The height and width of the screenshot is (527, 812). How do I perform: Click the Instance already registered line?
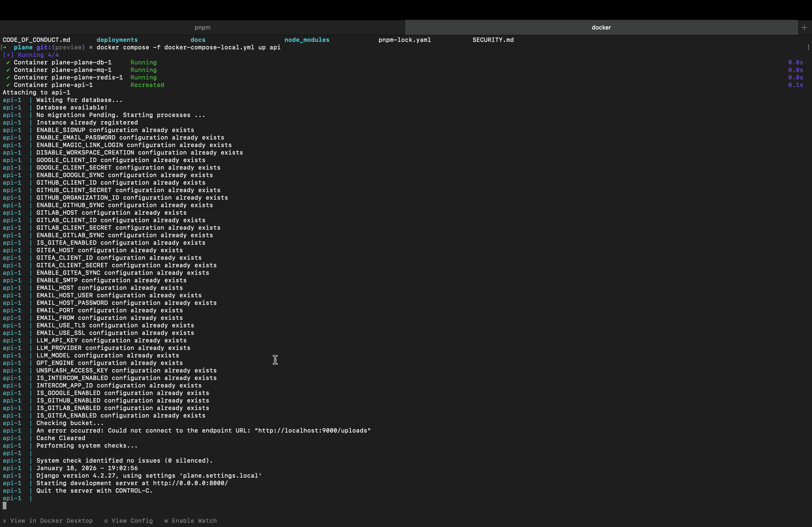(x=87, y=122)
